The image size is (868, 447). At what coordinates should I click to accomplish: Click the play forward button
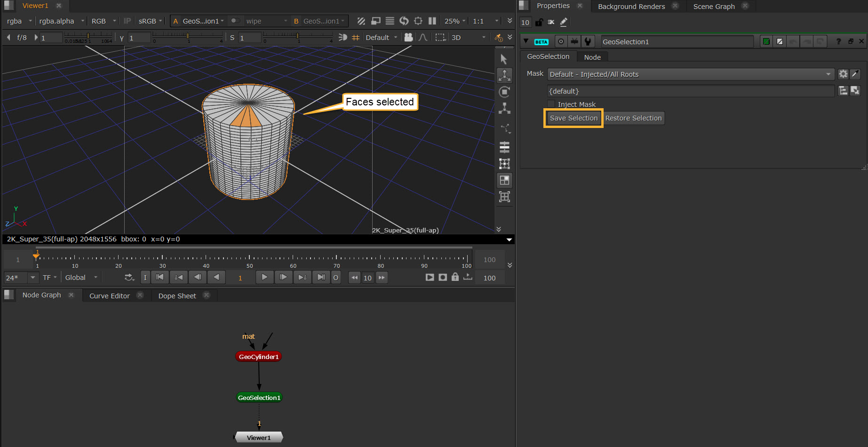coord(264,278)
